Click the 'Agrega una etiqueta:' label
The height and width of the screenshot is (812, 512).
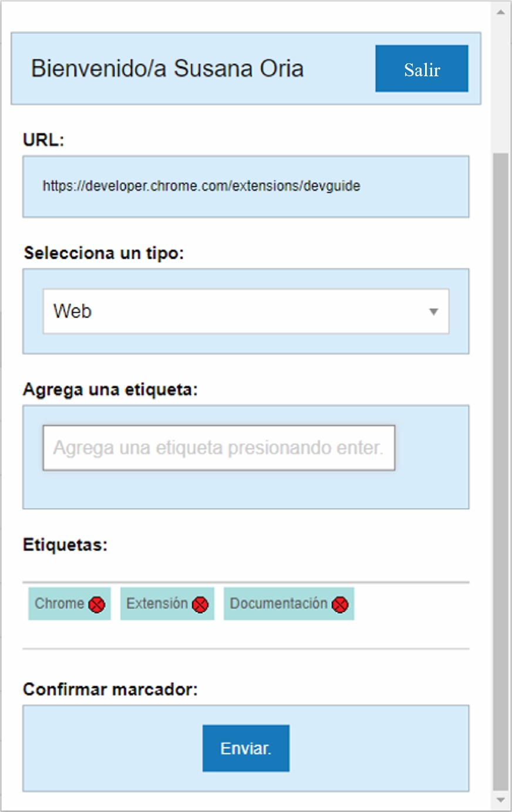point(110,390)
